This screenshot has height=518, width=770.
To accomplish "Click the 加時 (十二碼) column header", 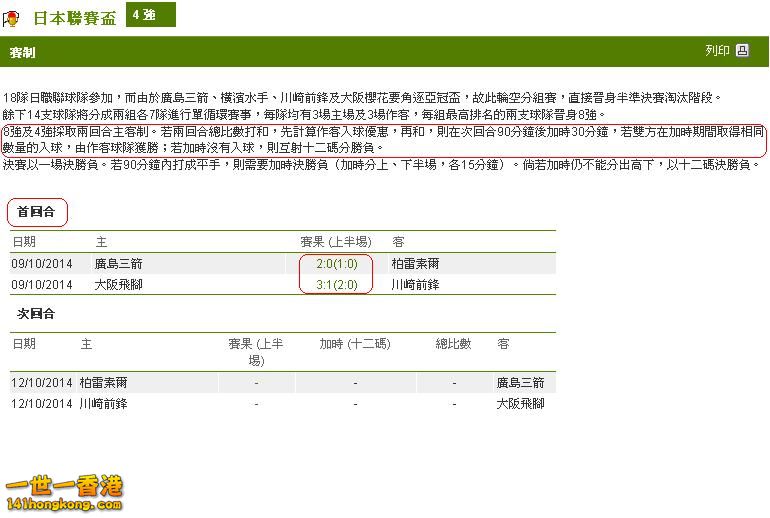I will tap(355, 344).
